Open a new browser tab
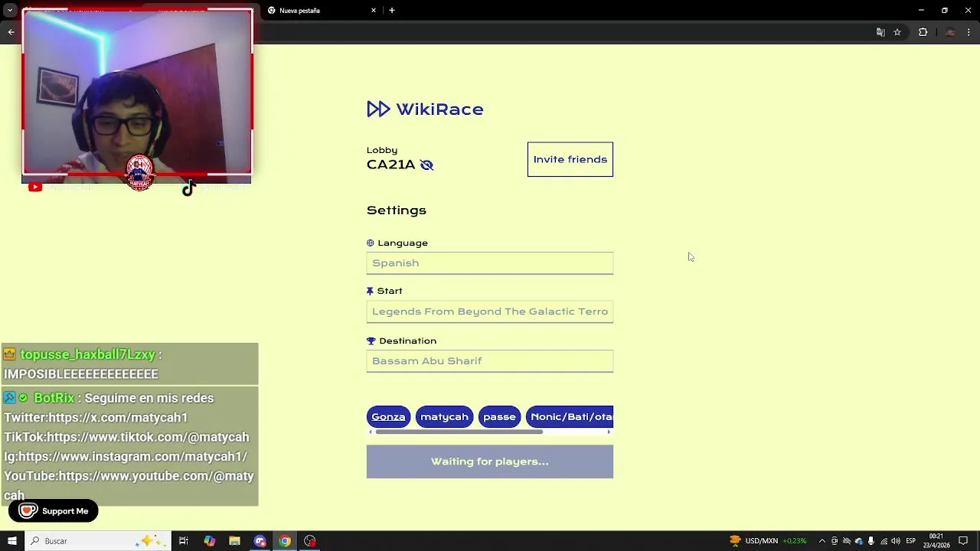Screen dimensions: 980x551 tap(392, 11)
